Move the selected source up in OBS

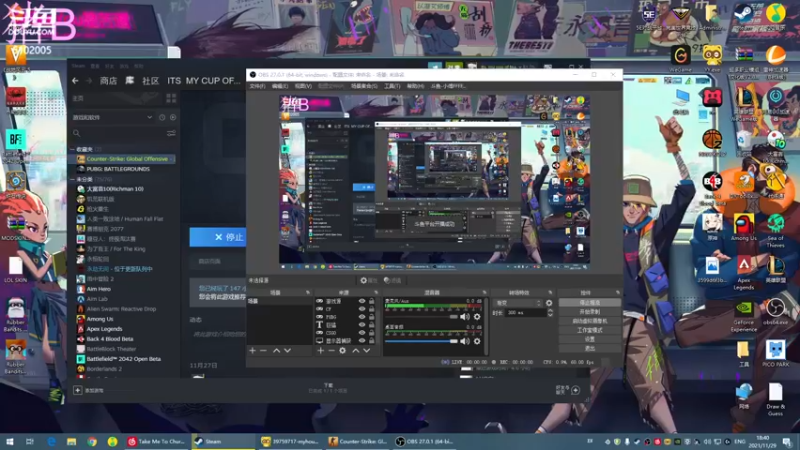pyautogui.click(x=356, y=351)
